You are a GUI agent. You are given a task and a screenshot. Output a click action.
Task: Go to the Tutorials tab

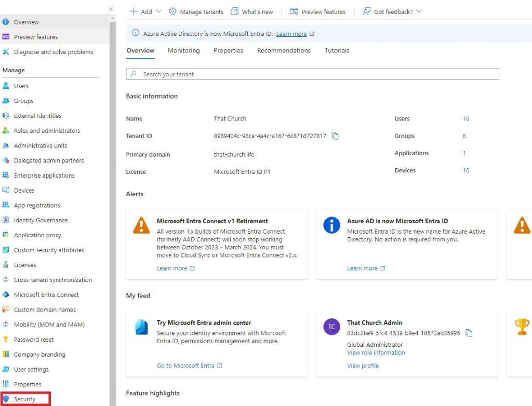pyautogui.click(x=337, y=50)
